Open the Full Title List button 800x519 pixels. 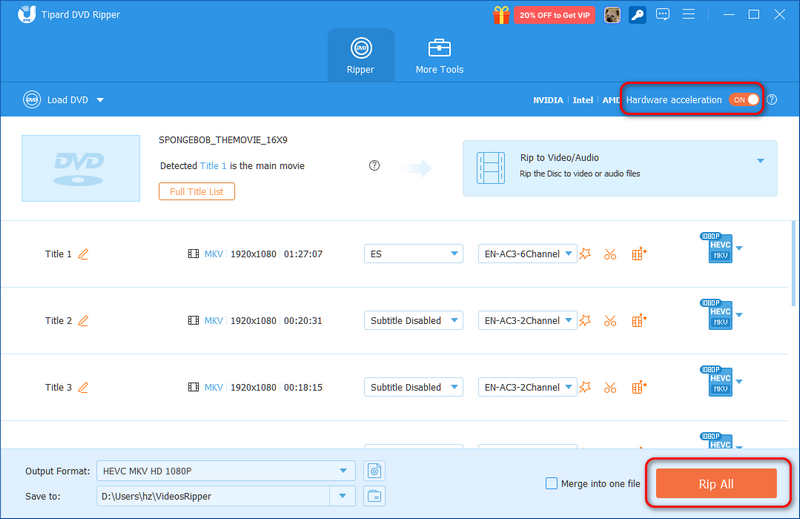196,191
